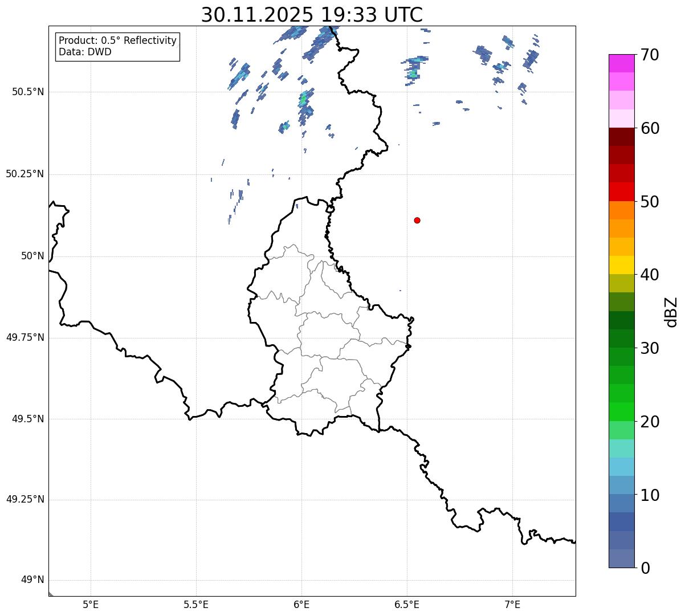Click the longitude label 5°E
This screenshot has height=616, width=685.
coord(91,604)
